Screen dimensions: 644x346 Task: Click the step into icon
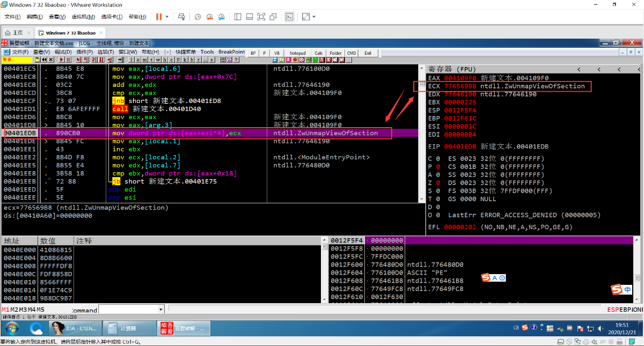tap(78, 60)
